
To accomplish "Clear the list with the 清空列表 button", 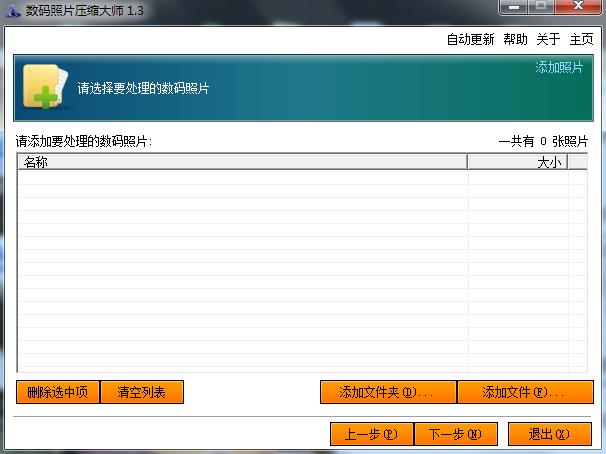I will (142, 392).
